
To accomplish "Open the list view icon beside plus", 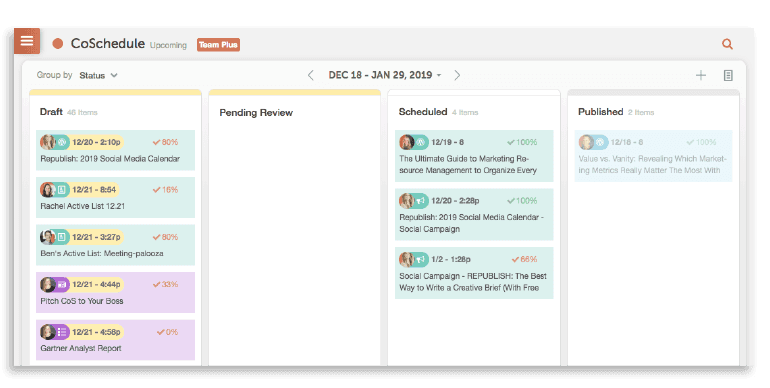I will tap(728, 75).
